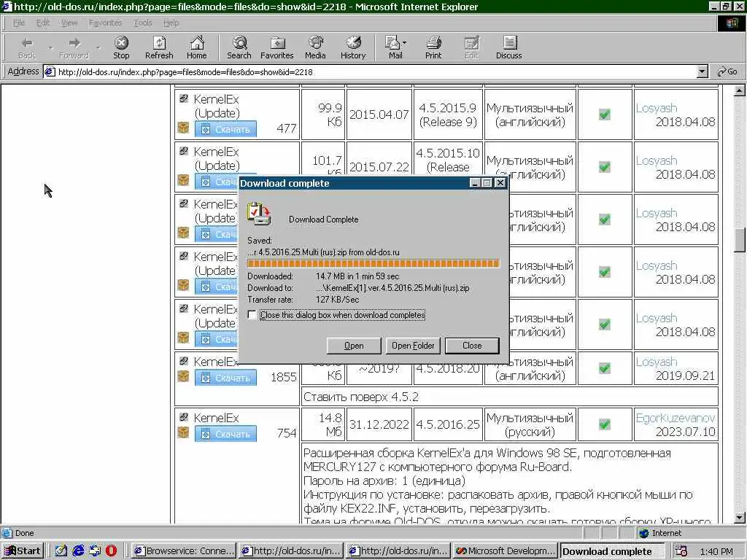Click the Go button next to address bar

727,72
